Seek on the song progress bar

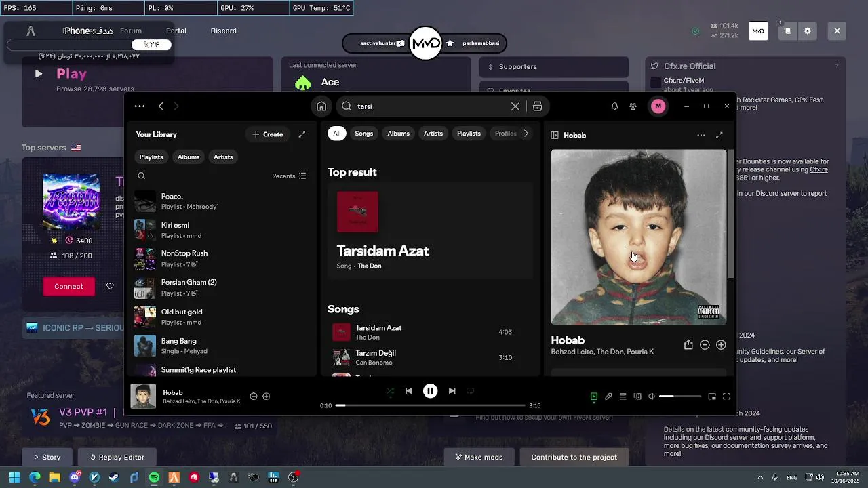[430, 405]
